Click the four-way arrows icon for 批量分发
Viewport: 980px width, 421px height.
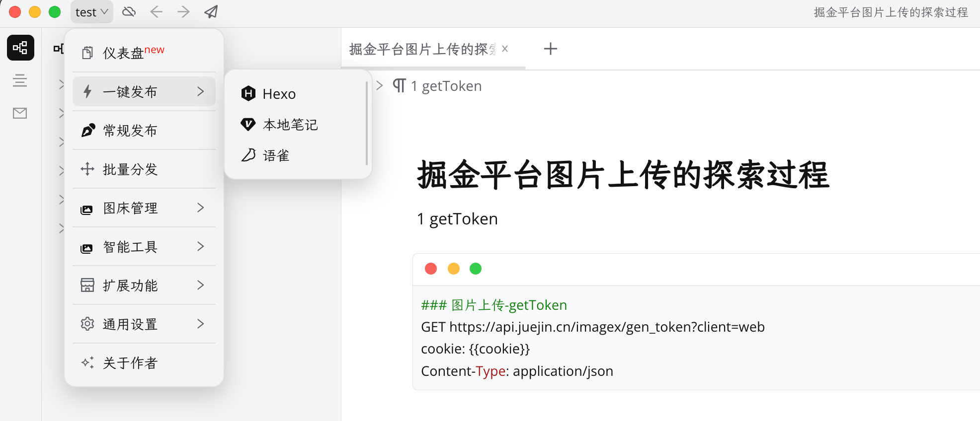point(87,169)
